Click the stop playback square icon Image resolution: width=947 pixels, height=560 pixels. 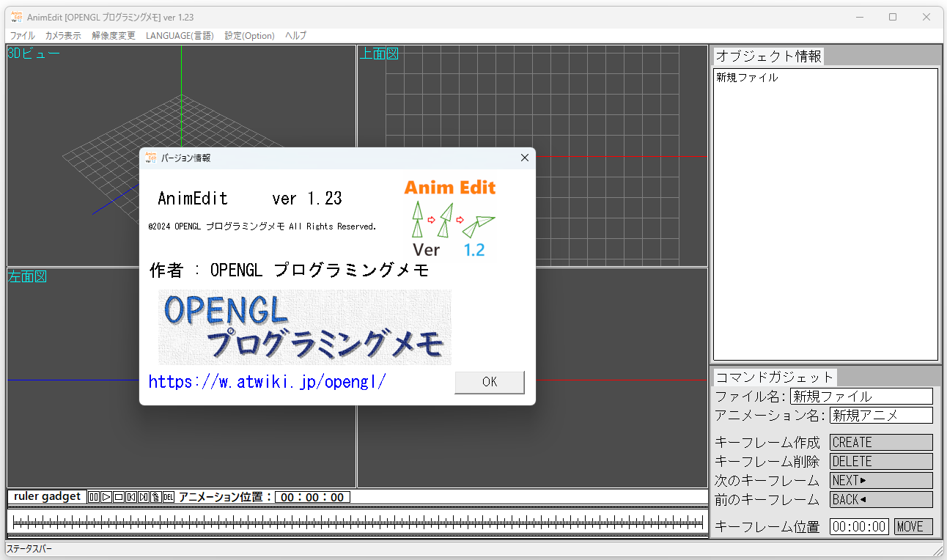pyautogui.click(x=119, y=497)
